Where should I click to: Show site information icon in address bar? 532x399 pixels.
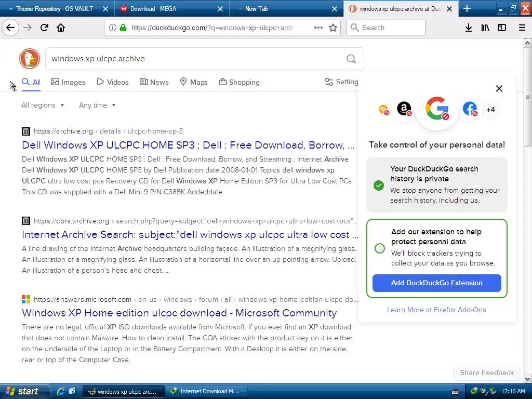113,28
